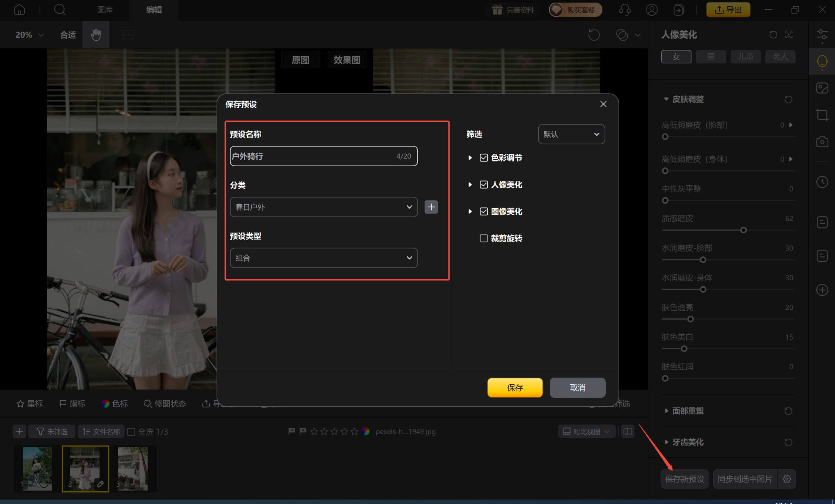Open the crop tool in right sidebar
Screen dimensions: 835x504
822,114
